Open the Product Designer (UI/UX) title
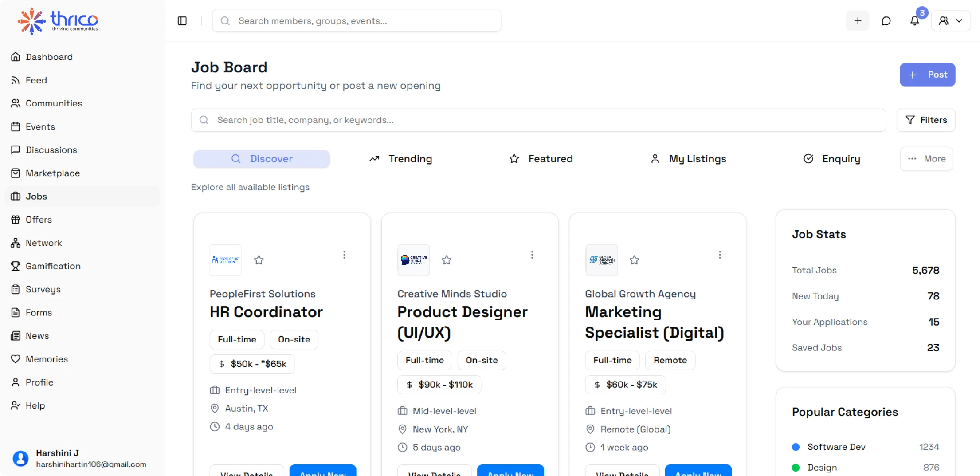The height and width of the screenshot is (476, 980). pos(463,323)
